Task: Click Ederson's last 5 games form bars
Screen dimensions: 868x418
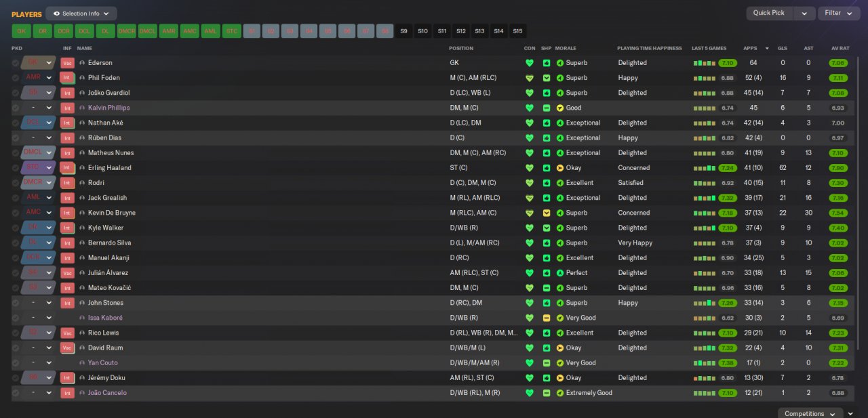Action: point(704,63)
